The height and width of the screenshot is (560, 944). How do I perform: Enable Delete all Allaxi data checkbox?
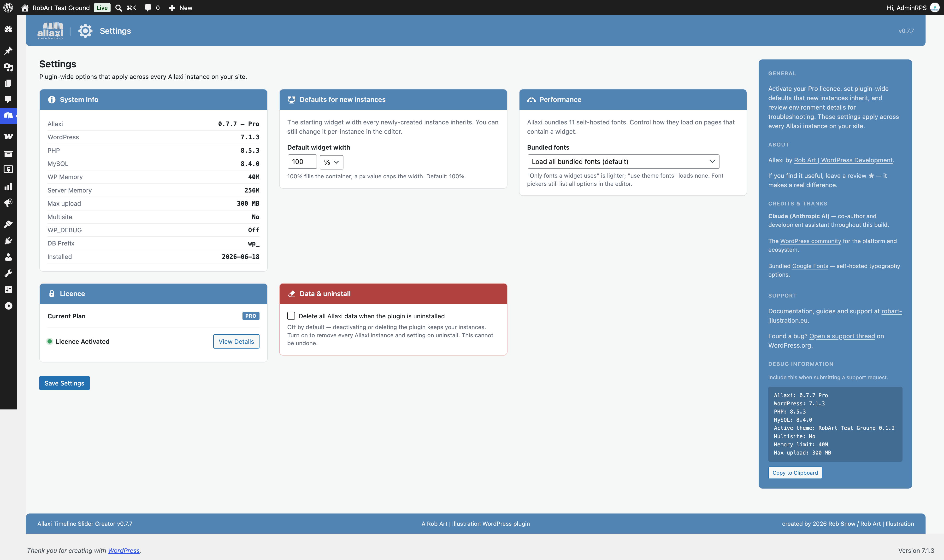coord(291,316)
